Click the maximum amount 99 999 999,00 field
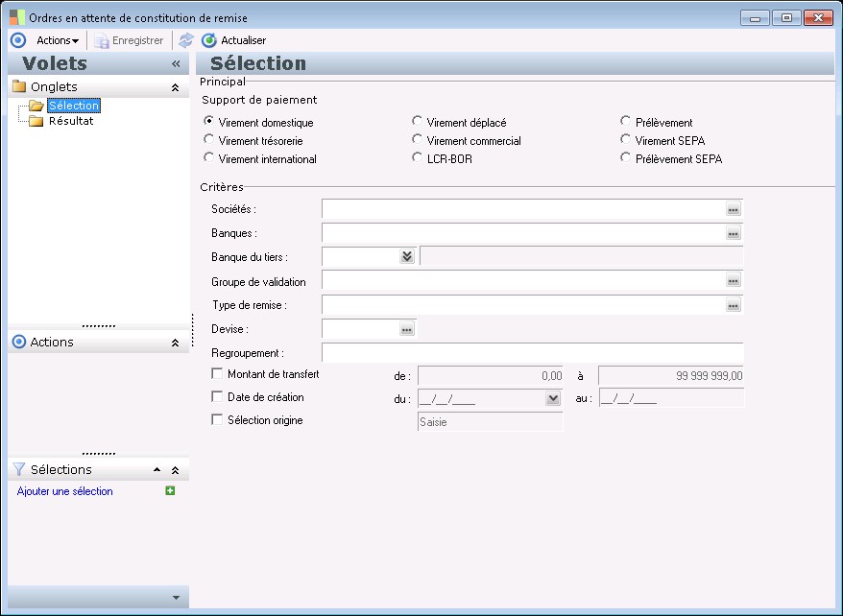The image size is (843, 616). [x=671, y=375]
